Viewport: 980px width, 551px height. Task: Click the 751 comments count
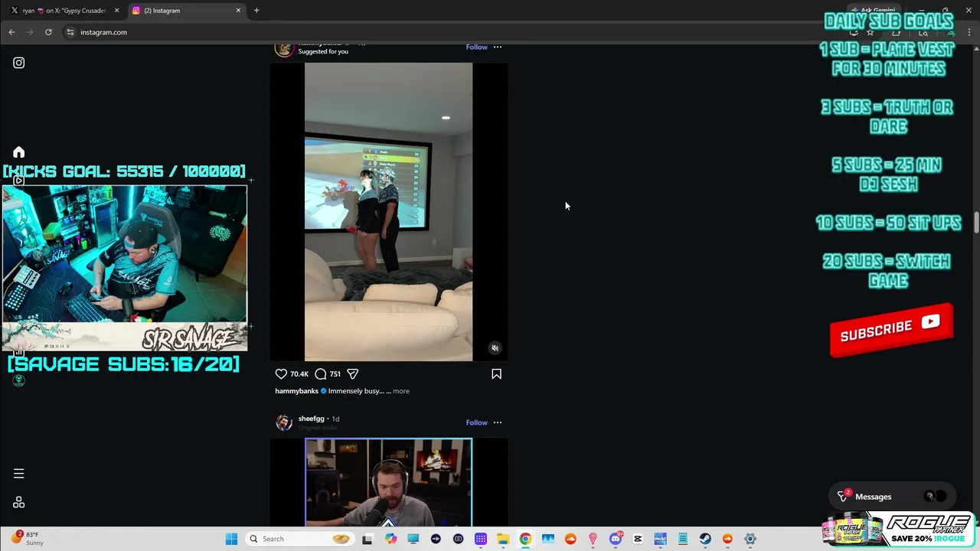pyautogui.click(x=335, y=374)
